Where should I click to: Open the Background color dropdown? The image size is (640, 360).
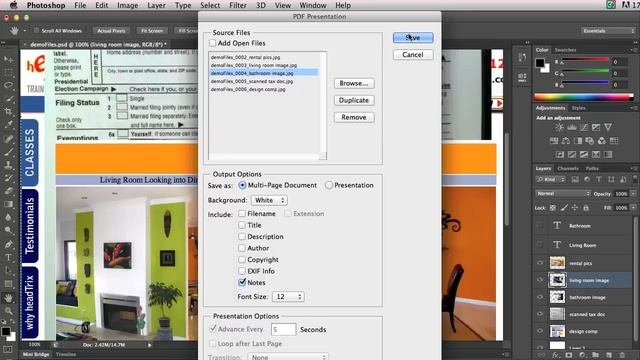[269, 200]
